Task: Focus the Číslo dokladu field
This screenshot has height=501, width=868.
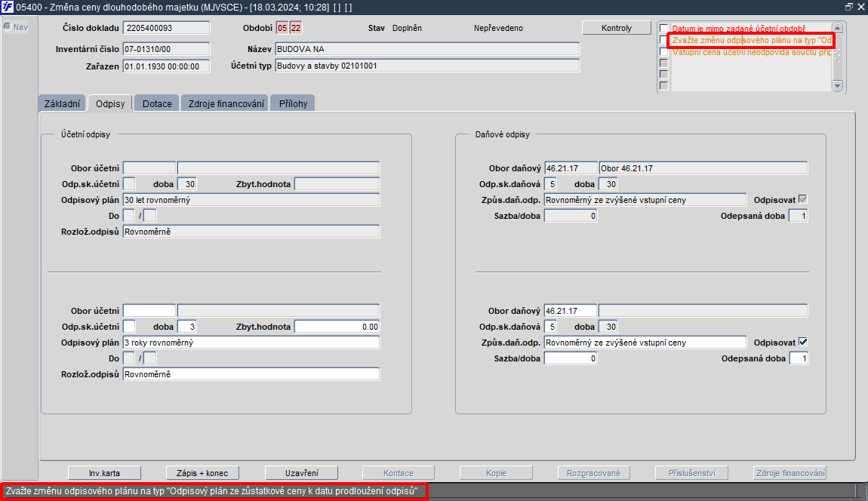Action: tap(166, 28)
